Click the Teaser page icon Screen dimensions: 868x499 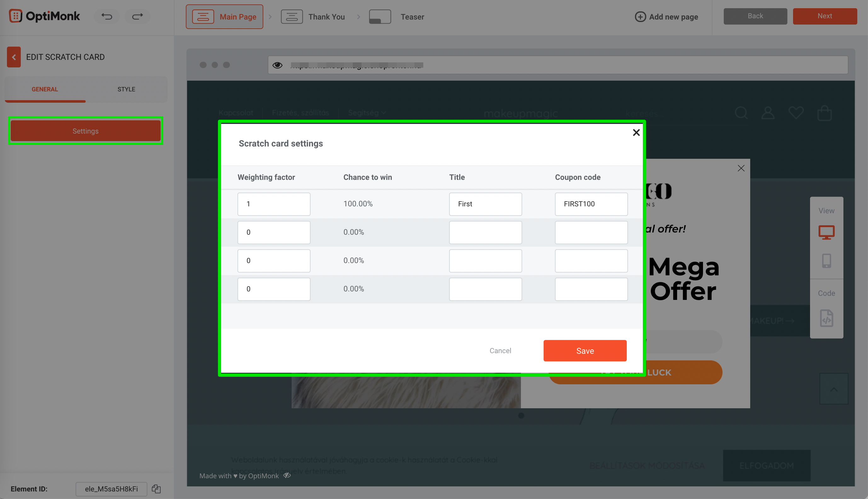[x=380, y=16]
